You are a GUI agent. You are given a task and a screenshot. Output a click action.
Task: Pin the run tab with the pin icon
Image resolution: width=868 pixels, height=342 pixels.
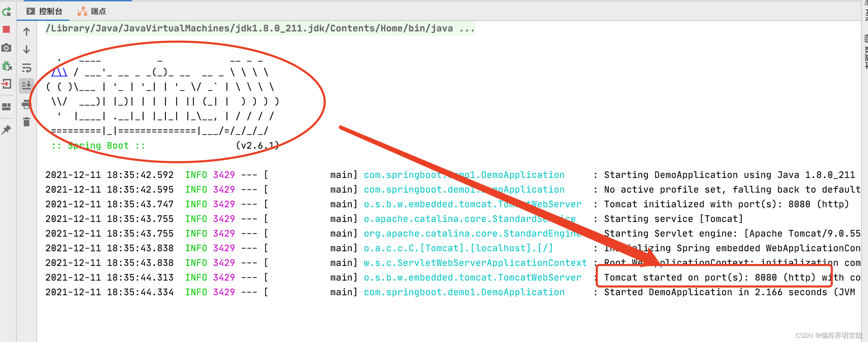pyautogui.click(x=6, y=129)
